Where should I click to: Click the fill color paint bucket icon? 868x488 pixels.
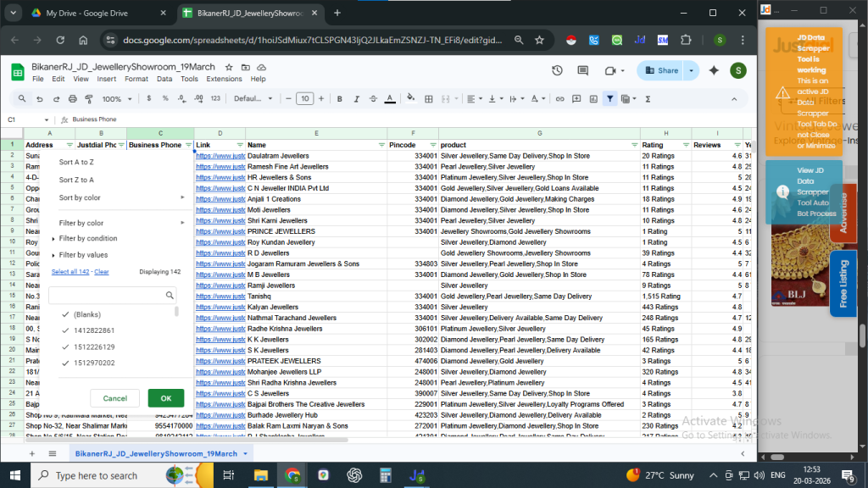tap(410, 98)
